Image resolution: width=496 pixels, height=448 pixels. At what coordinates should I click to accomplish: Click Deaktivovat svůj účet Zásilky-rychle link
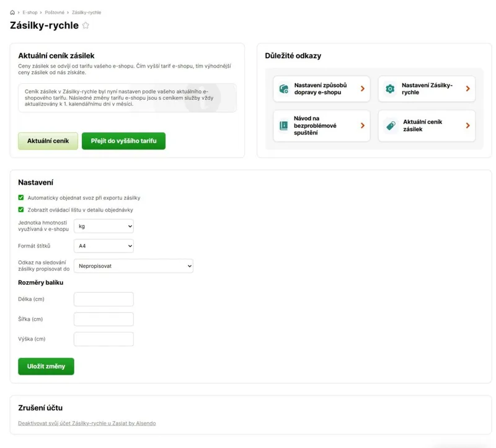pos(87,423)
